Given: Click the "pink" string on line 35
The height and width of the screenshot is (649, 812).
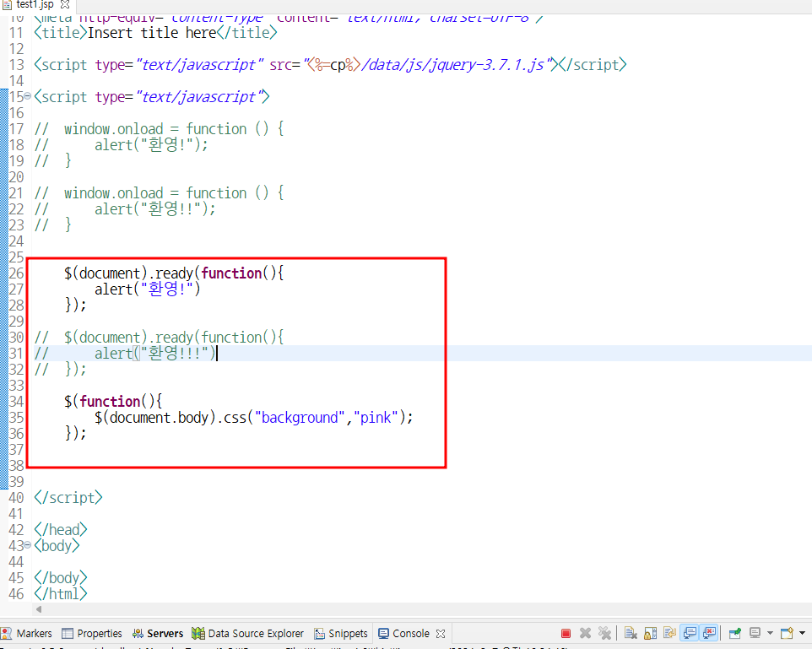Looking at the screenshot, I should click(376, 418).
